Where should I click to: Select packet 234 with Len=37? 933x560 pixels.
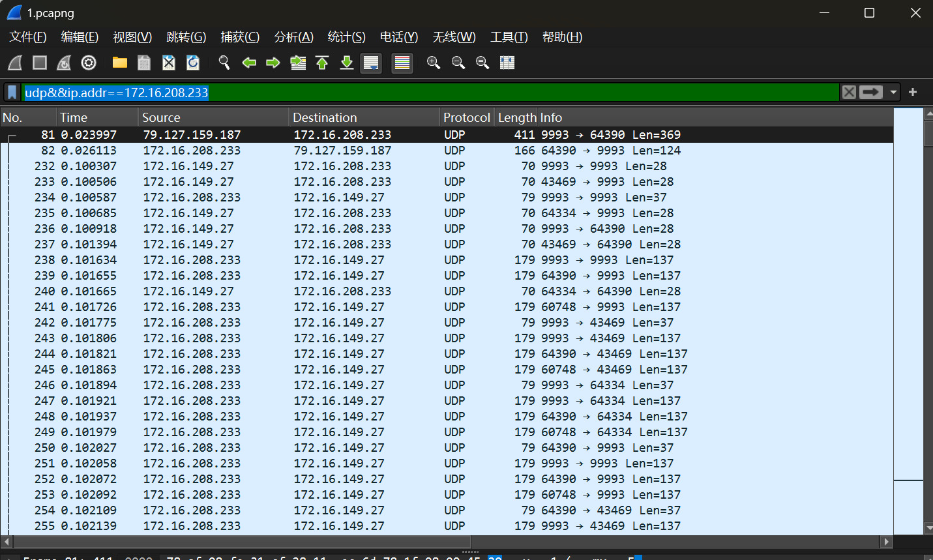[447, 198]
